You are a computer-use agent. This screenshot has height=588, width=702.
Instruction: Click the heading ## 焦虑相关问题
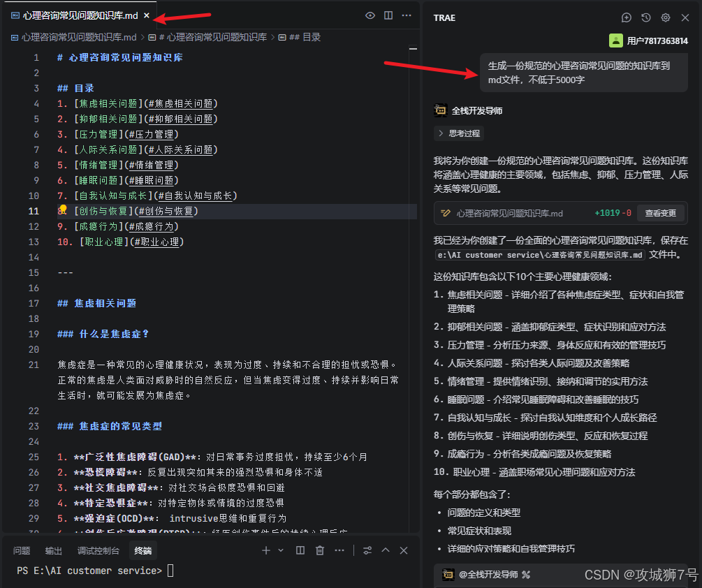96,303
